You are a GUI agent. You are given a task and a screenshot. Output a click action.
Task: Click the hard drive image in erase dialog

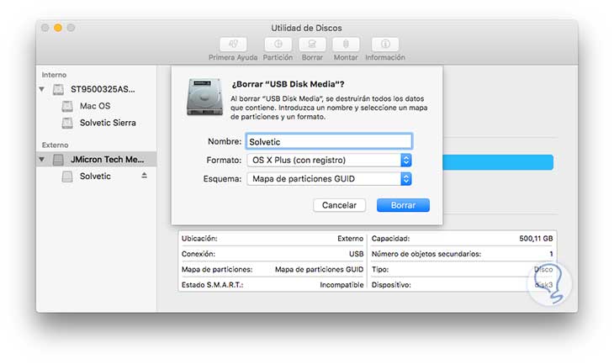click(x=204, y=97)
